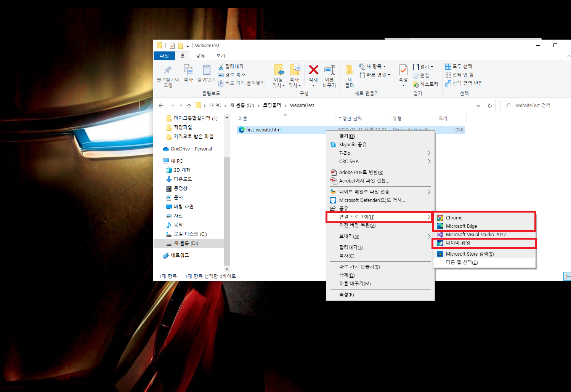Click the red Delete X icon
This screenshot has width=571, height=392.
pyautogui.click(x=313, y=70)
